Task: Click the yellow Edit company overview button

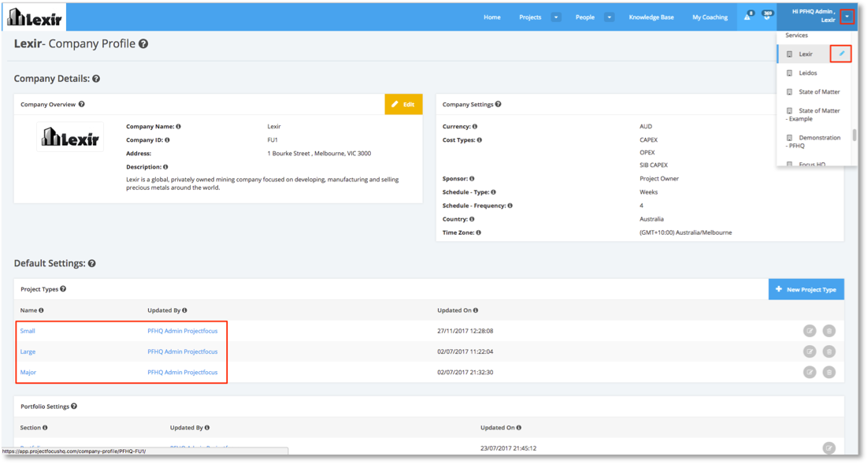Action: [x=403, y=104]
